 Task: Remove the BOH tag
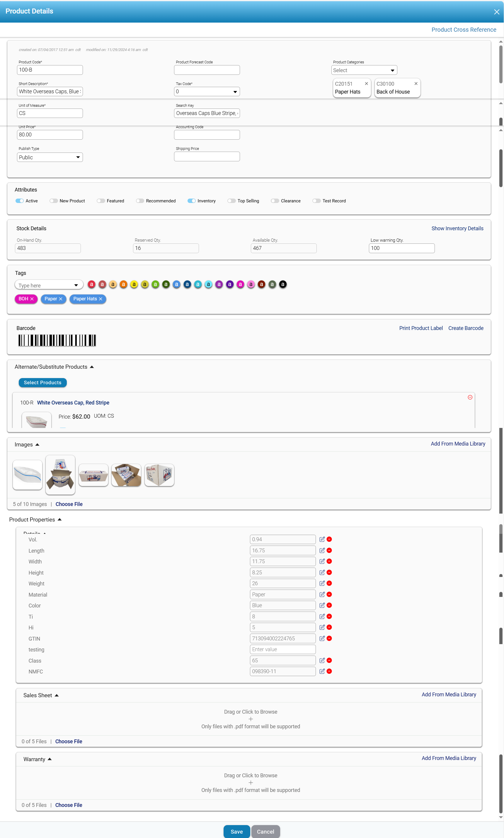(x=32, y=299)
